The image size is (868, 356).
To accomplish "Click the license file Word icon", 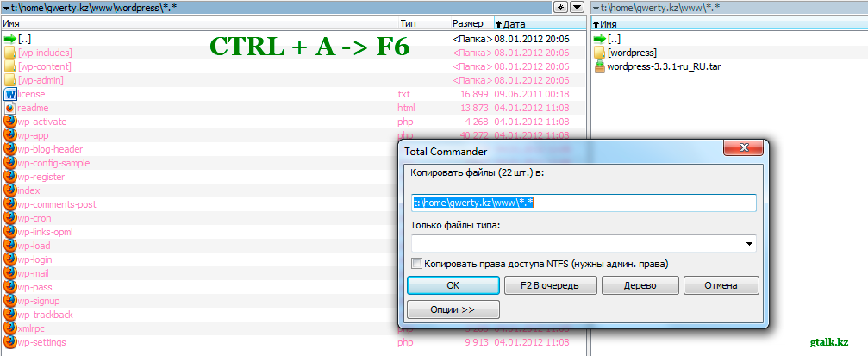I will point(10,94).
